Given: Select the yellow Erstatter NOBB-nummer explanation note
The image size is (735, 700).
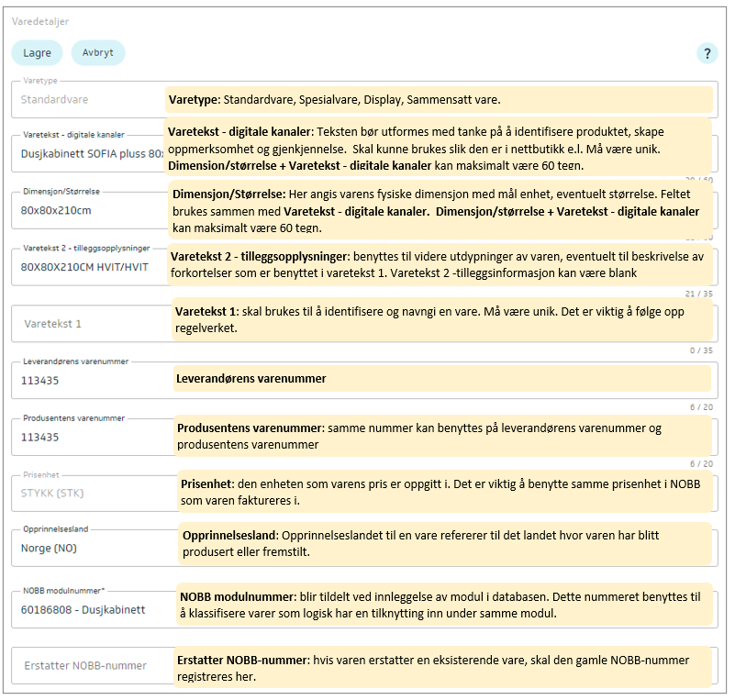Looking at the screenshot, I should click(x=444, y=668).
